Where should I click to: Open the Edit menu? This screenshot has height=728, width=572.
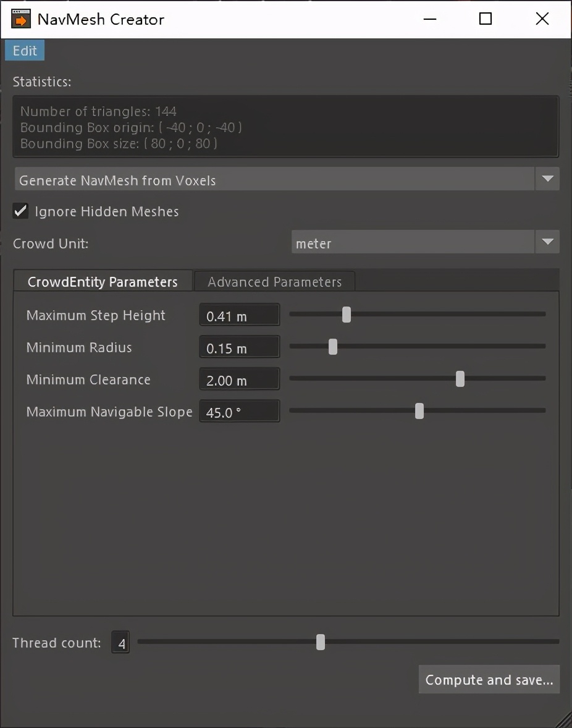pyautogui.click(x=25, y=51)
